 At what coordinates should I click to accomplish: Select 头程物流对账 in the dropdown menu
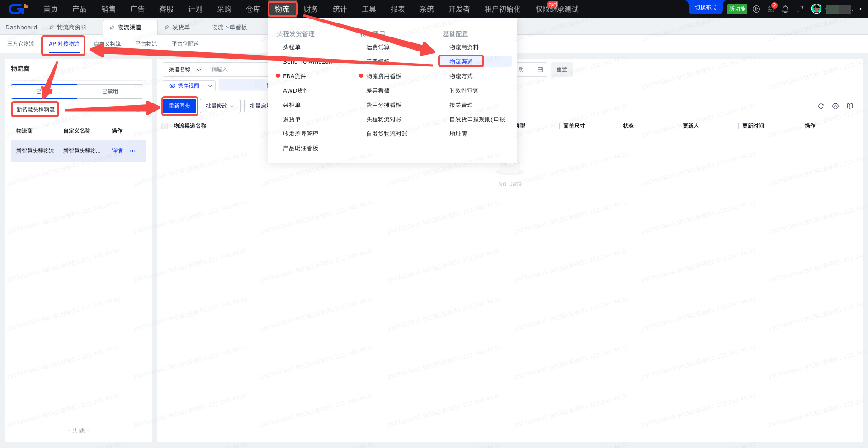[x=384, y=119]
